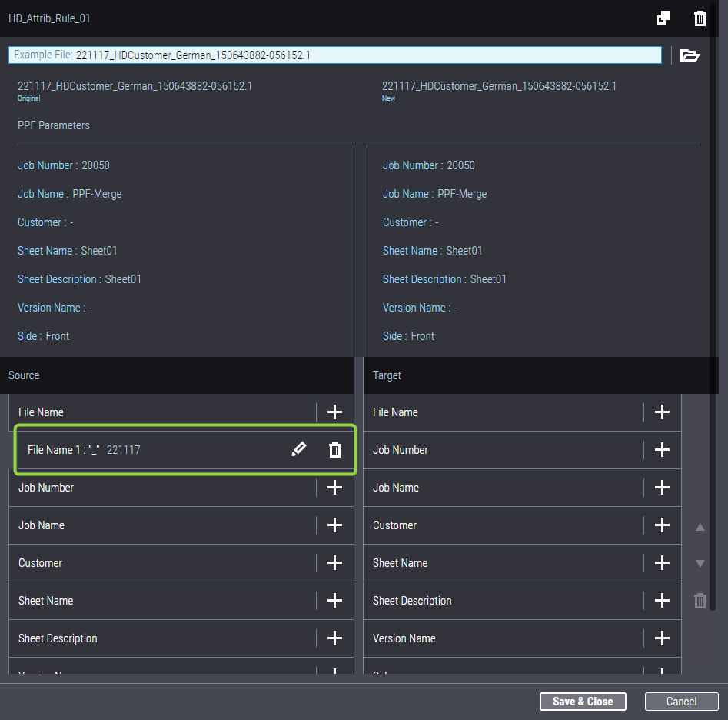Edit the File Name 1 entry pencil
Viewport: 728px width, 720px height.
[298, 450]
